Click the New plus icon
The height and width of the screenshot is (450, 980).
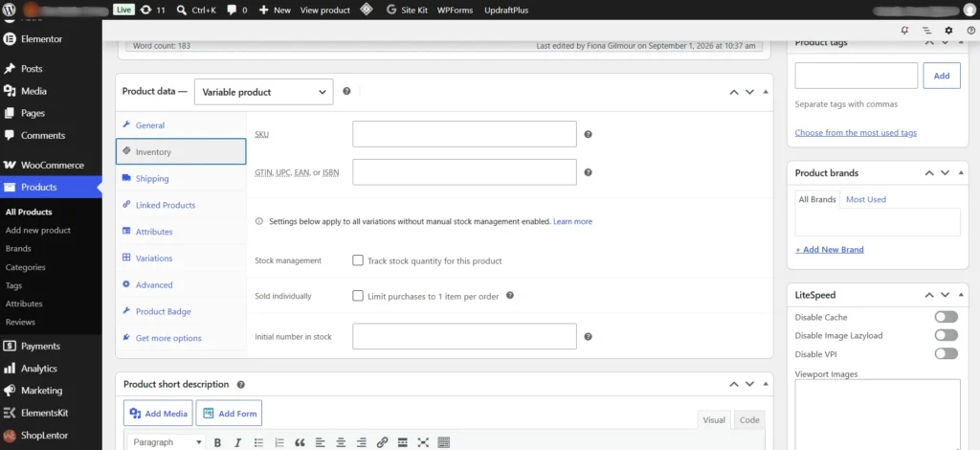264,10
